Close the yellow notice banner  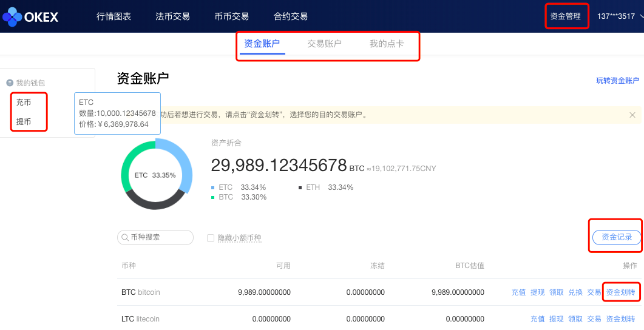[x=632, y=115]
